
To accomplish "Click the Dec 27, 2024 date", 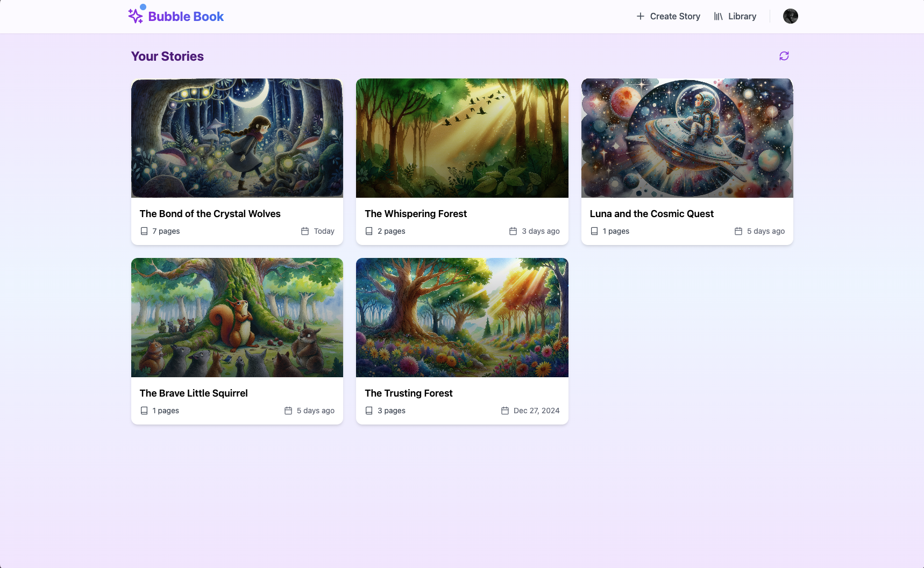I will (x=537, y=411).
